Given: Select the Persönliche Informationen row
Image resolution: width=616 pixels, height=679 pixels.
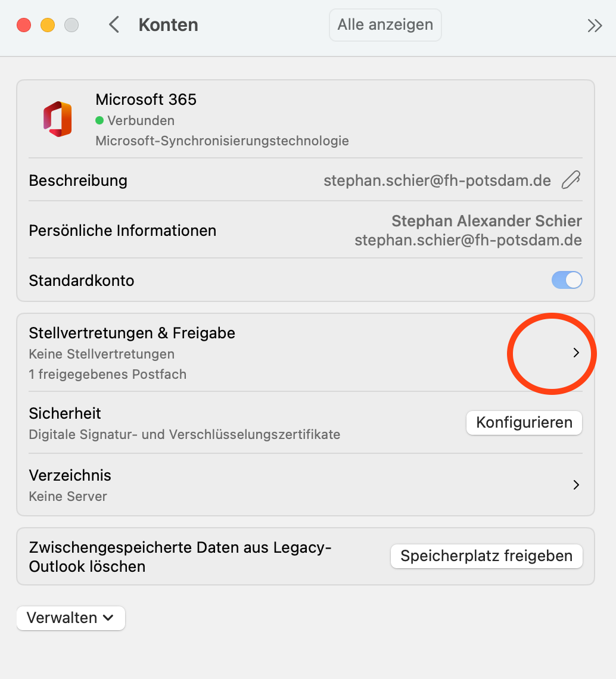Looking at the screenshot, I should pyautogui.click(x=123, y=231).
